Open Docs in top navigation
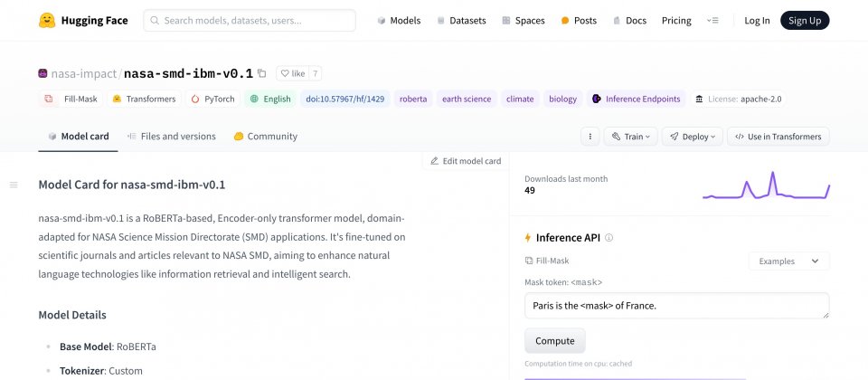 point(629,21)
